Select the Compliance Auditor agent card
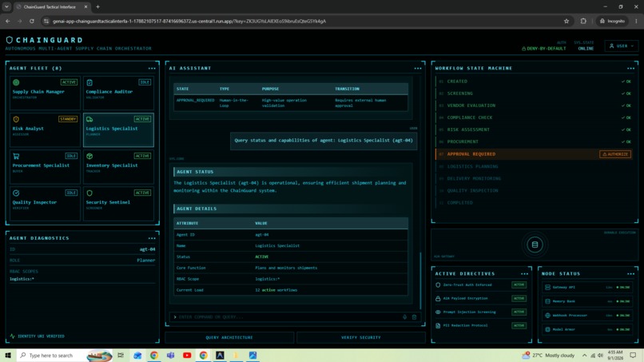This screenshot has width=644, height=362. tap(118, 93)
